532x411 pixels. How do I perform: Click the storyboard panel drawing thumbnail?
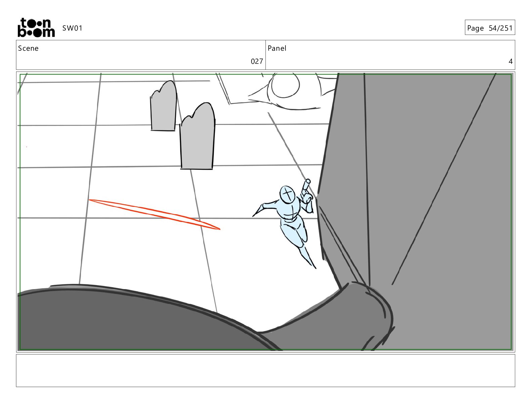click(265, 212)
